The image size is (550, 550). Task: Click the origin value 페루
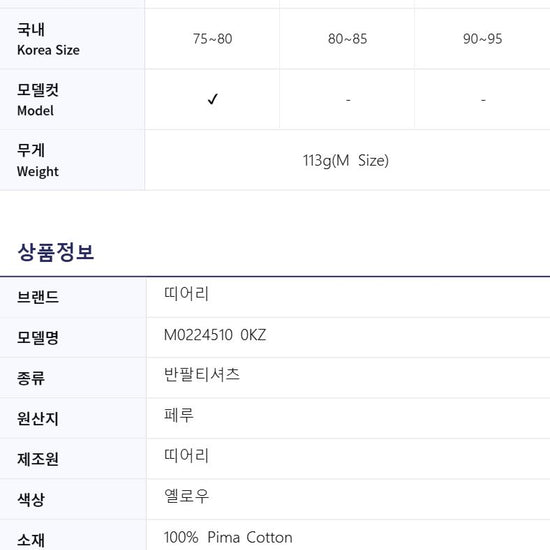click(x=179, y=415)
